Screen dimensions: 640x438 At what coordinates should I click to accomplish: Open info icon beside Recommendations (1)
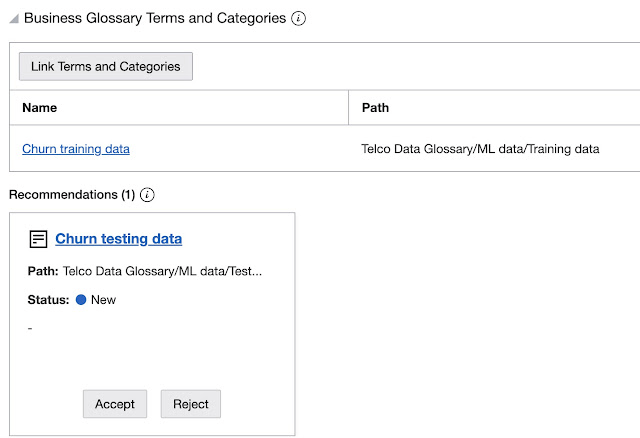147,195
